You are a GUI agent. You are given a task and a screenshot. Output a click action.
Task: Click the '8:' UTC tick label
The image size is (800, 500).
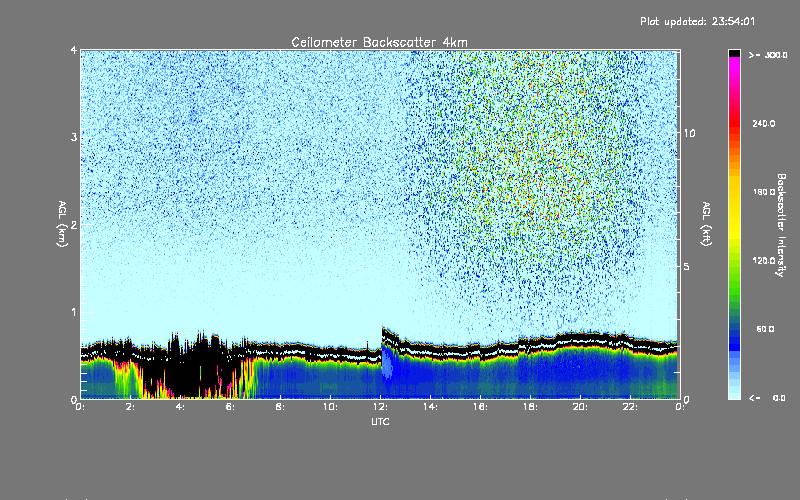click(x=281, y=407)
